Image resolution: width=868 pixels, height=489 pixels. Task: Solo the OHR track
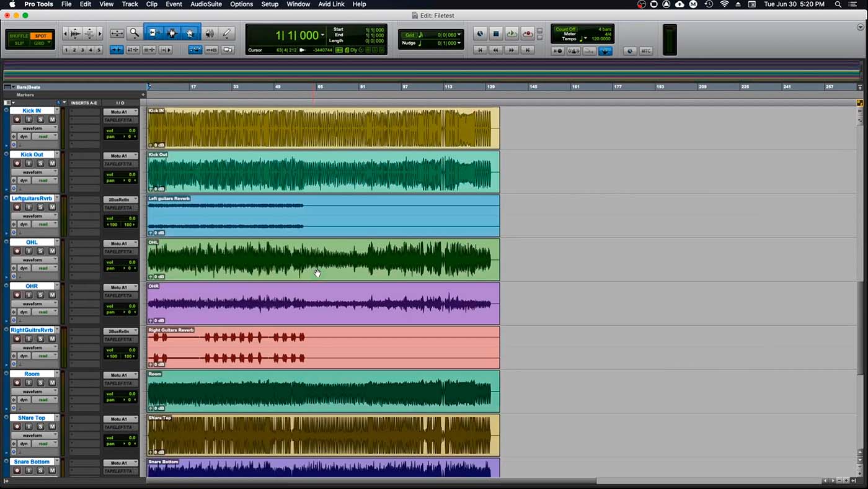click(x=40, y=295)
